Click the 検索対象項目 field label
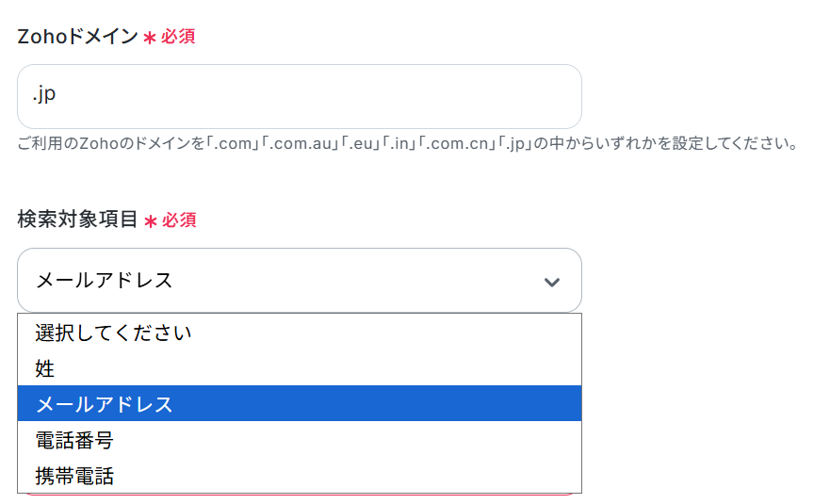 point(77,219)
